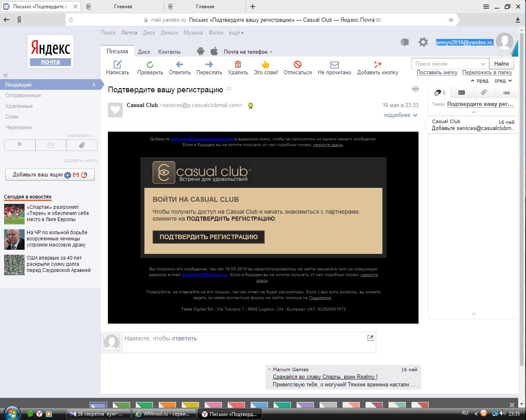The image size is (526, 420).
Task: Choose the yellow theme swatch
Action: [x=190, y=405]
